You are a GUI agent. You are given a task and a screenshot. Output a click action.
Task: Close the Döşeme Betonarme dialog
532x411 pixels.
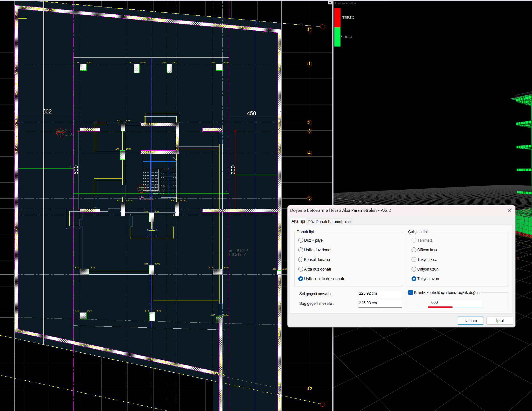click(x=509, y=210)
